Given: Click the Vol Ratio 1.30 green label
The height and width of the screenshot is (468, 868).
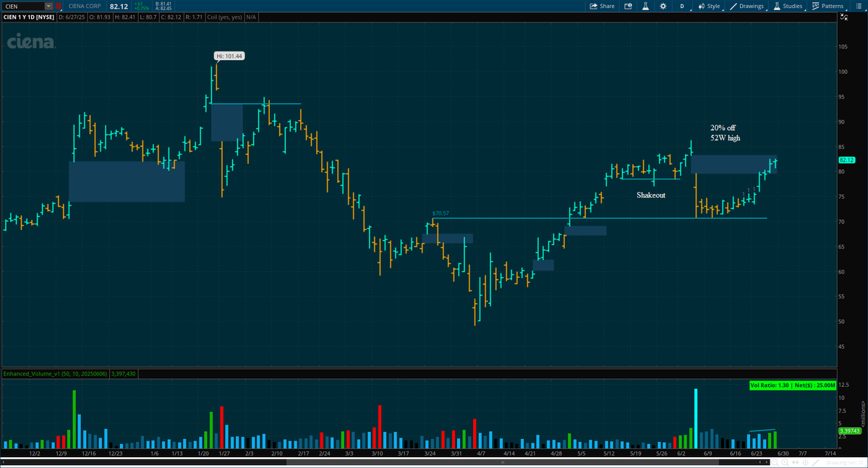Looking at the screenshot, I should pos(792,386).
